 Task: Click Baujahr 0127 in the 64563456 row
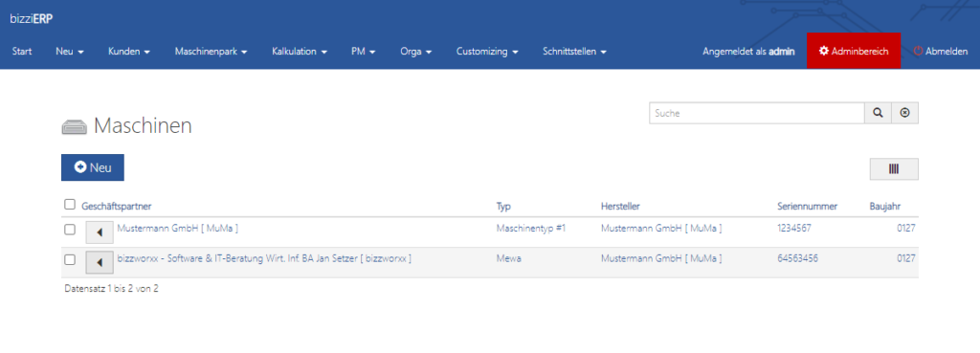tap(906, 258)
